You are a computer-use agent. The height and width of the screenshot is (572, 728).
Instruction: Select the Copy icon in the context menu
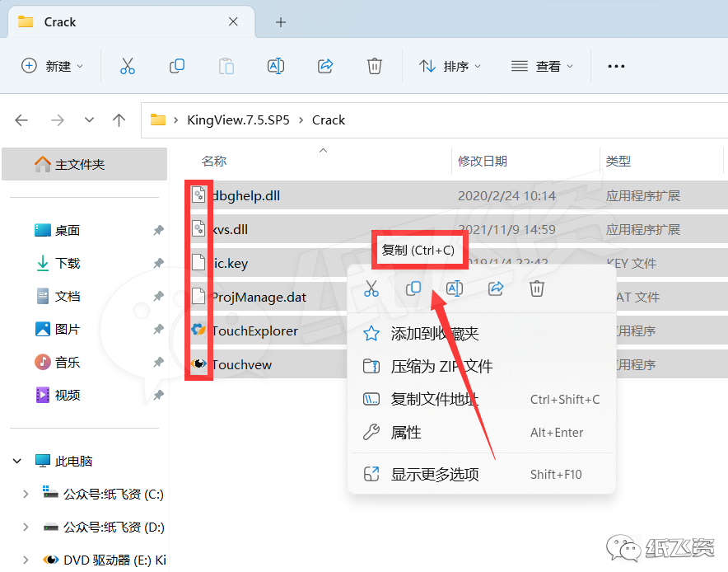point(413,288)
